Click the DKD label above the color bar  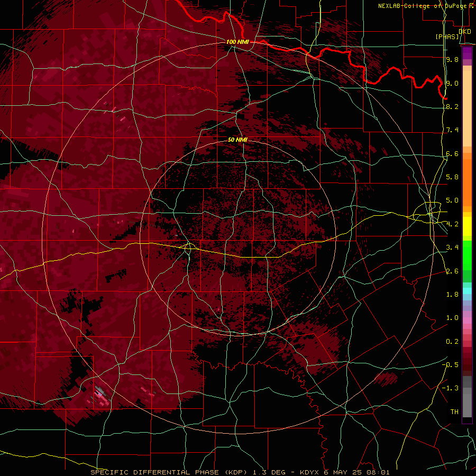coord(465,32)
